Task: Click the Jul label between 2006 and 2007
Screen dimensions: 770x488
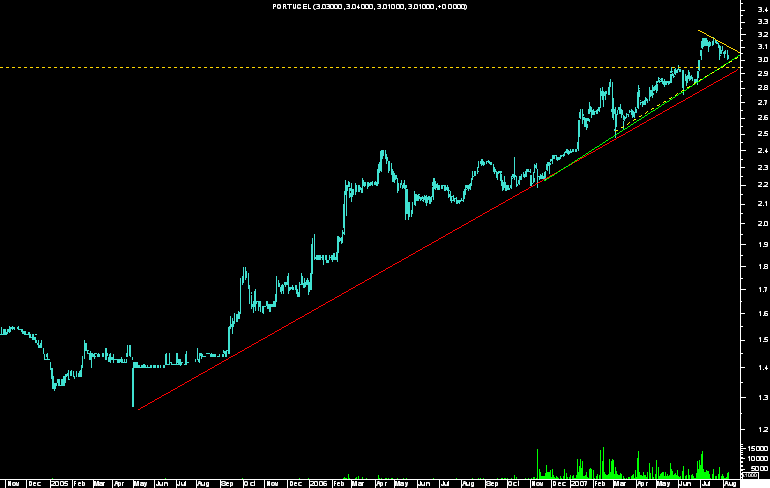Action: [445, 484]
